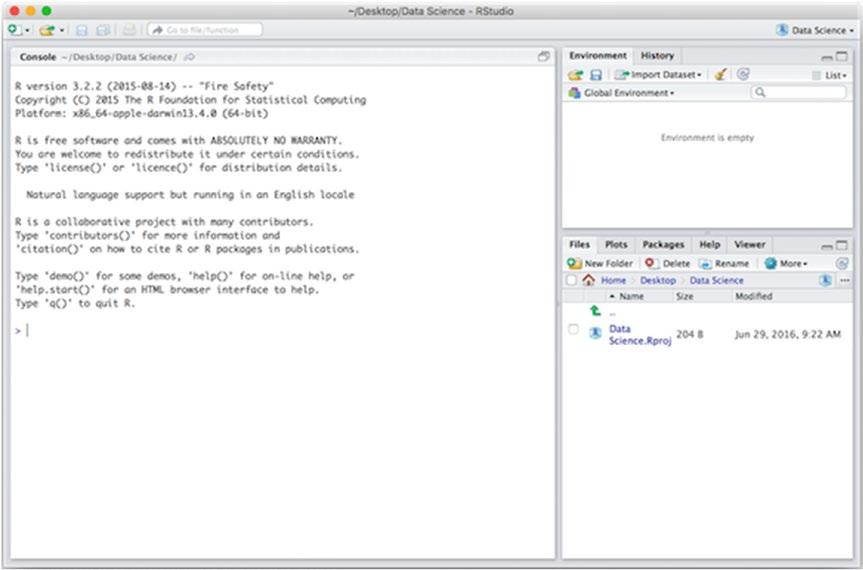Click the Delete button in Files pane
Viewport: 863px width, 570px height.
pos(668,264)
